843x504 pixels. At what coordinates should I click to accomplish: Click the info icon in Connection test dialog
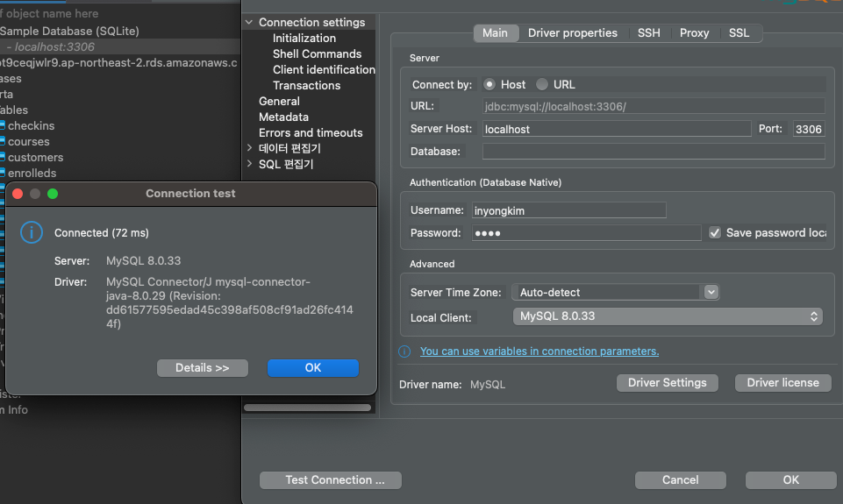click(32, 232)
